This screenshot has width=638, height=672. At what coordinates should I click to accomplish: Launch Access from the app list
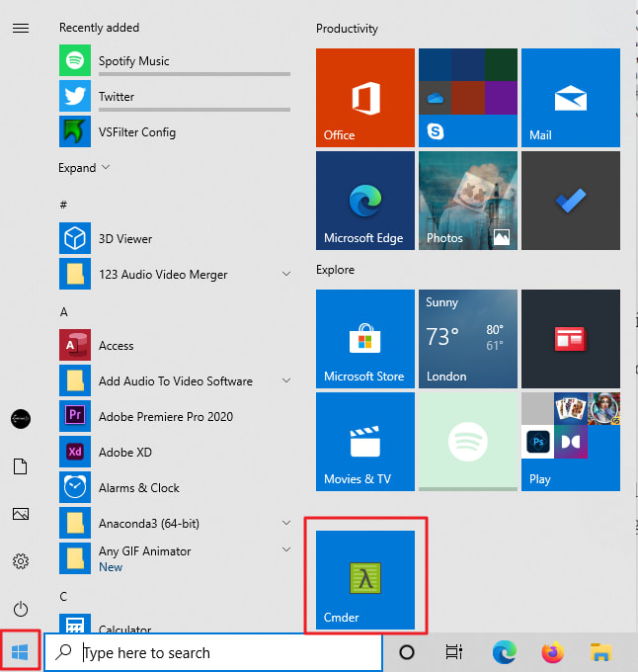click(175, 345)
